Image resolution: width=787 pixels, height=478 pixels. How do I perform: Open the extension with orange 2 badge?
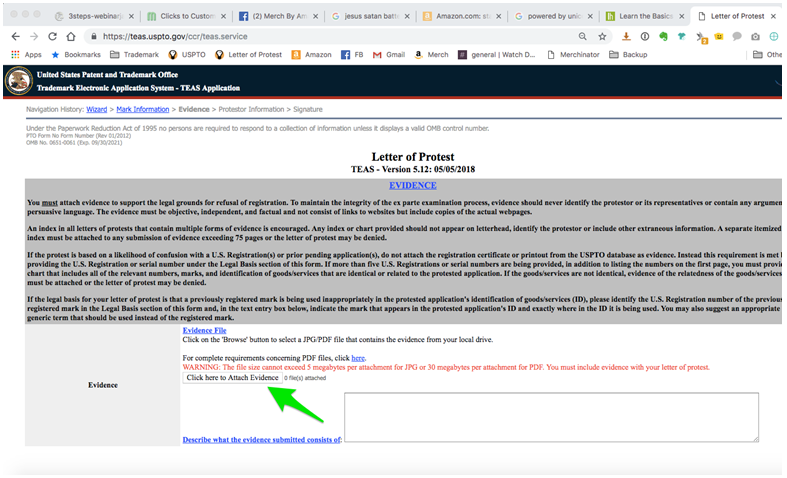701,37
